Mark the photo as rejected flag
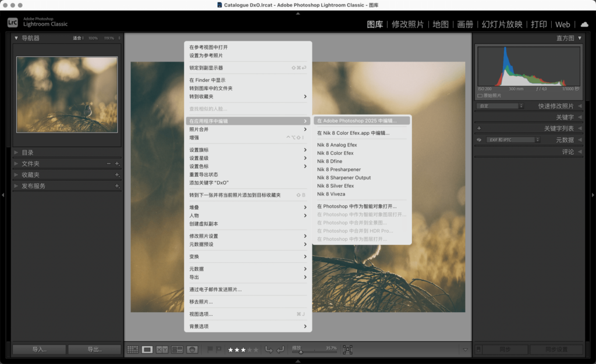The width and height of the screenshot is (596, 364). [x=219, y=349]
